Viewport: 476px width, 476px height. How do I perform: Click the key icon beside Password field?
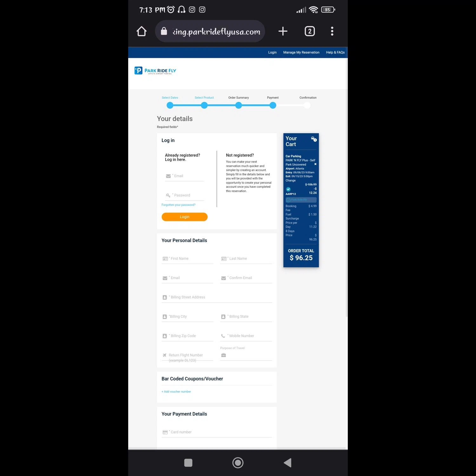pos(168,195)
